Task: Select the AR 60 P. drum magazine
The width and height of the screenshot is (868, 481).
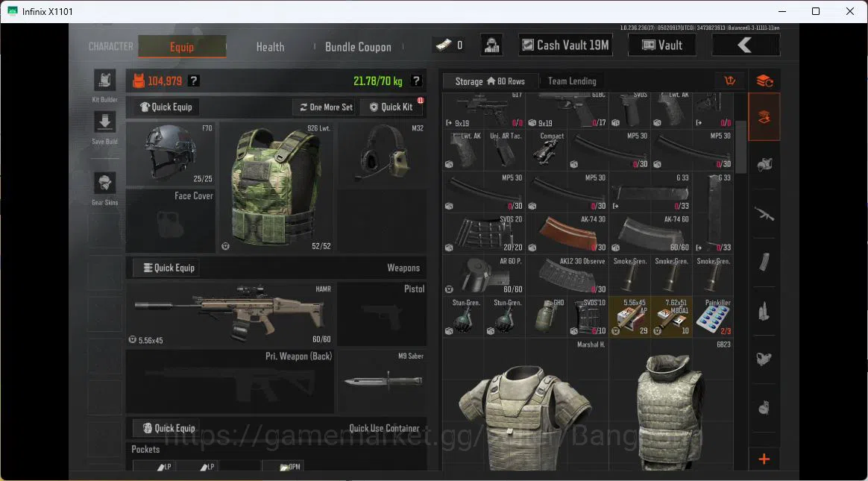Action: (x=484, y=275)
